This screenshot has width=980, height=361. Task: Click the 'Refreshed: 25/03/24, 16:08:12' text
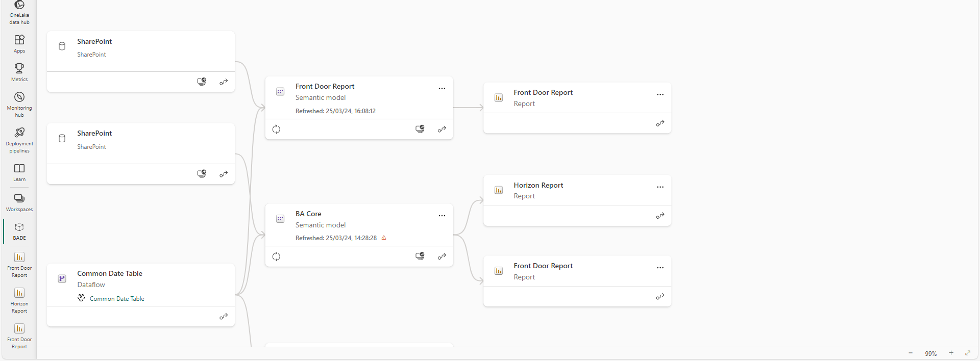point(335,111)
